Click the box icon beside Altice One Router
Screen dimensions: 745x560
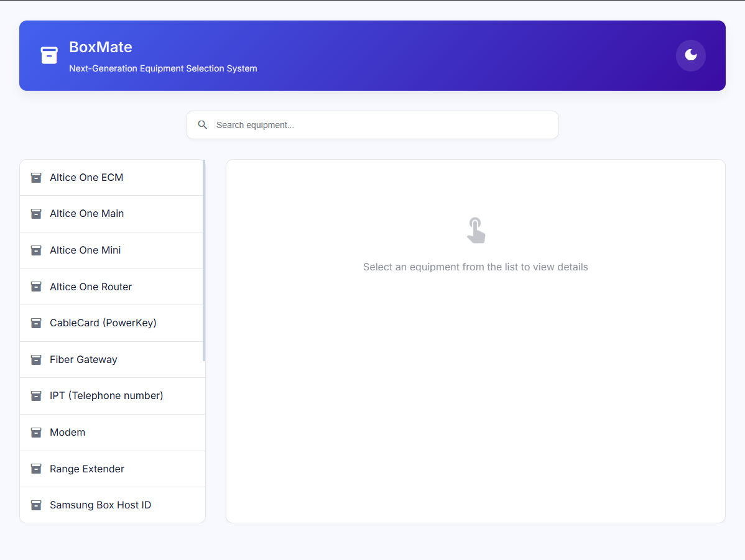click(35, 287)
